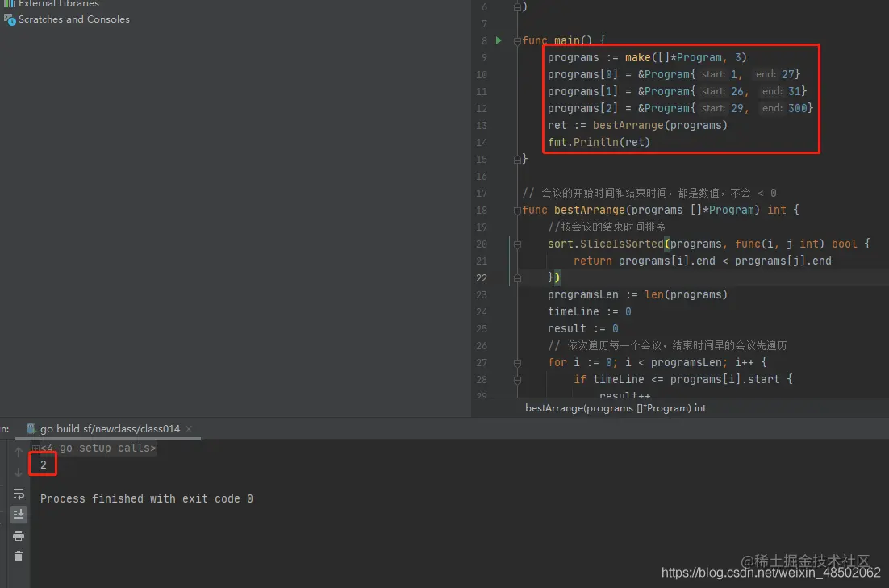This screenshot has width=889, height=588.
Task: Click 'Process finished with exit code 0' text
Action: point(146,499)
